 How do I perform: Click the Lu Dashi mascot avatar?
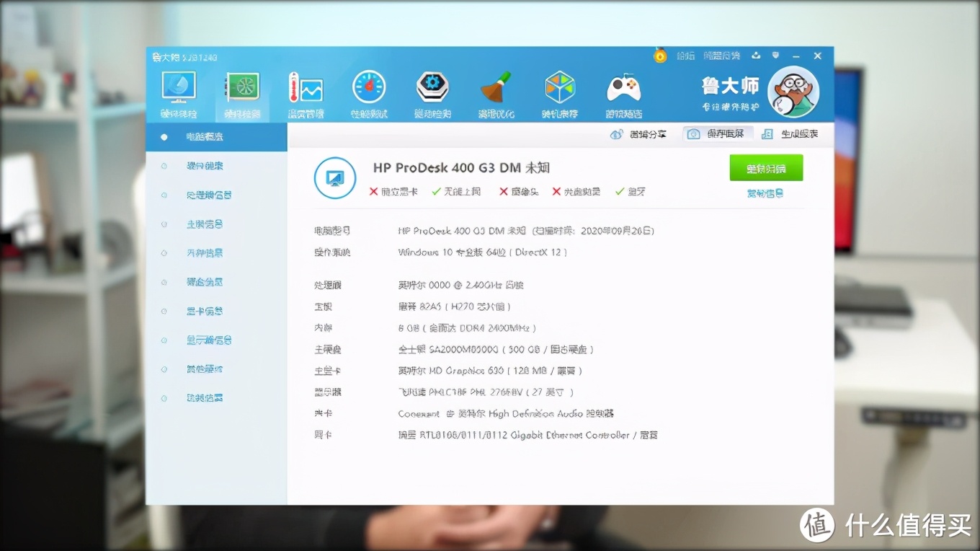coord(793,92)
